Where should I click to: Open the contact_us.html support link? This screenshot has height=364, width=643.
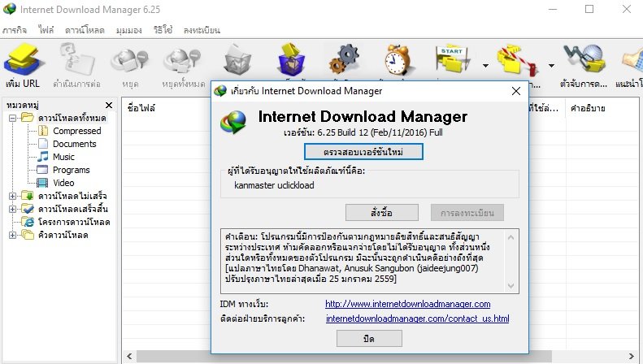pos(418,318)
